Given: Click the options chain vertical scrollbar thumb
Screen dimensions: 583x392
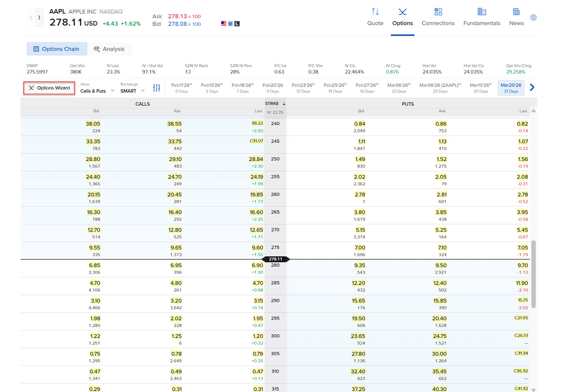Looking at the screenshot, I should pos(533,274).
